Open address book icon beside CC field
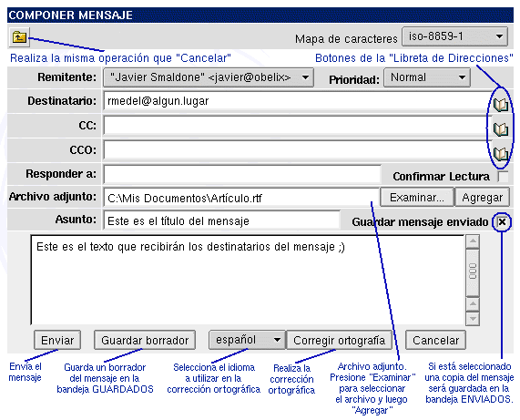520x420 pixels. (x=500, y=128)
